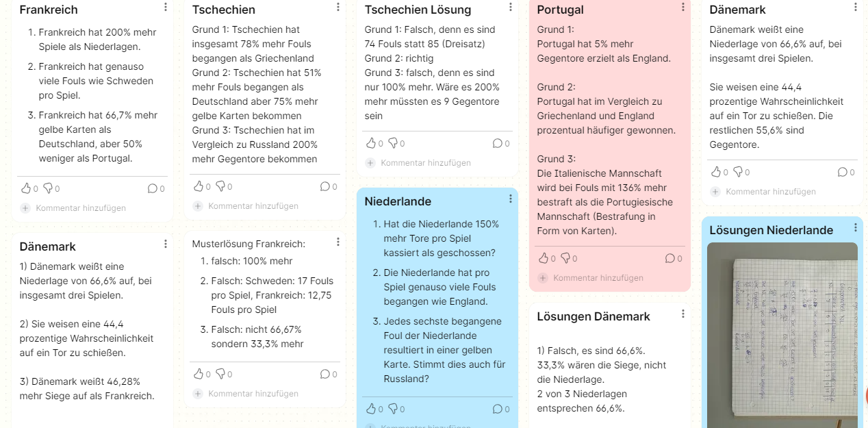Dislike the Tschechien card with thumbs down

click(220, 186)
